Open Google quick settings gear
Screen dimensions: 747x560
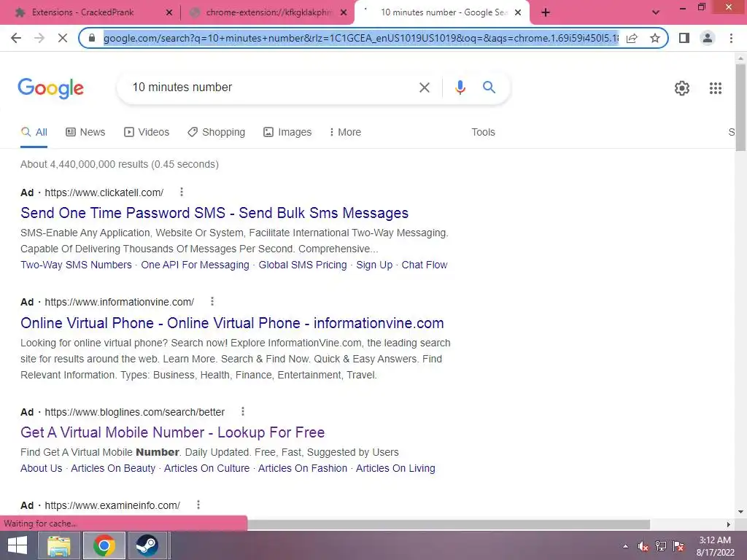click(682, 88)
